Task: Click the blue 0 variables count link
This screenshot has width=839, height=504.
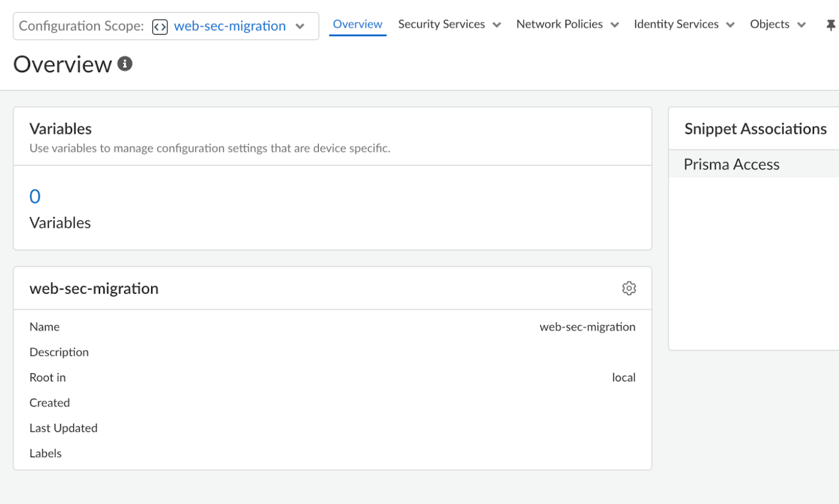Action: 35,197
